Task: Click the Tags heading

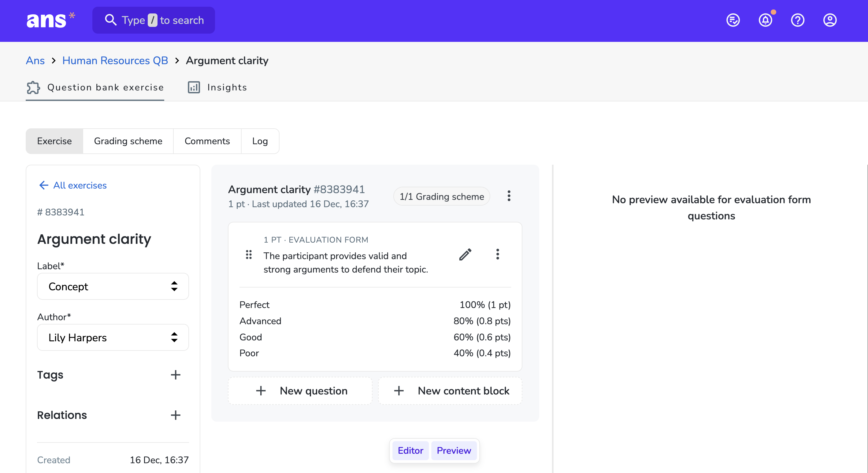Action: point(50,375)
